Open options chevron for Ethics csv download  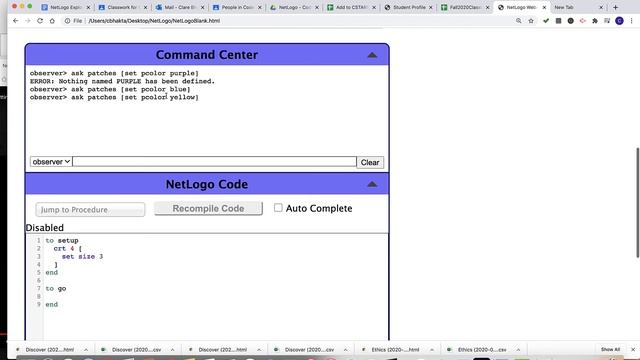[518, 350]
